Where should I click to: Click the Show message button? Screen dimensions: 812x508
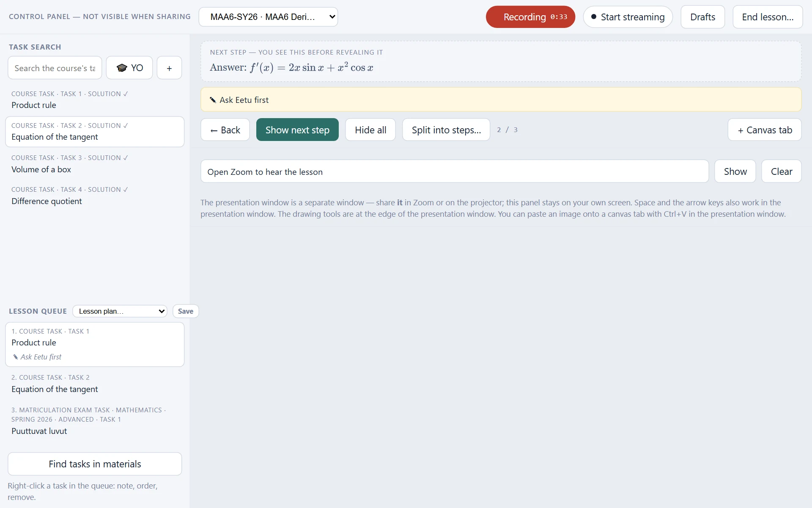(735, 171)
